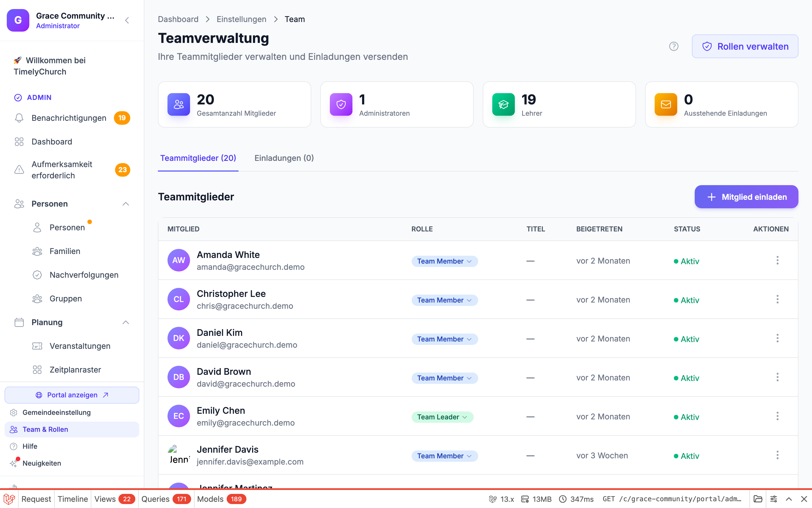Click the Amanda White AW avatar

[179, 260]
